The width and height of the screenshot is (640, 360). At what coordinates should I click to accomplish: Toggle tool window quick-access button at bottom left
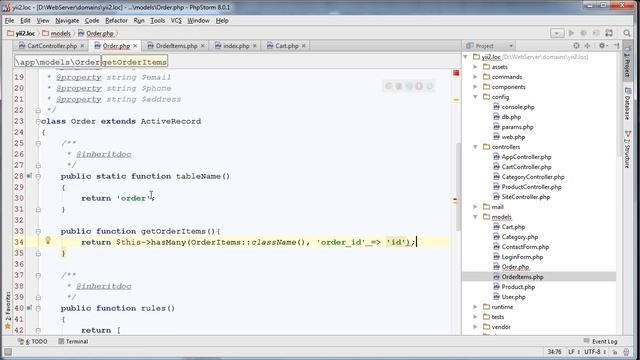click(x=8, y=352)
